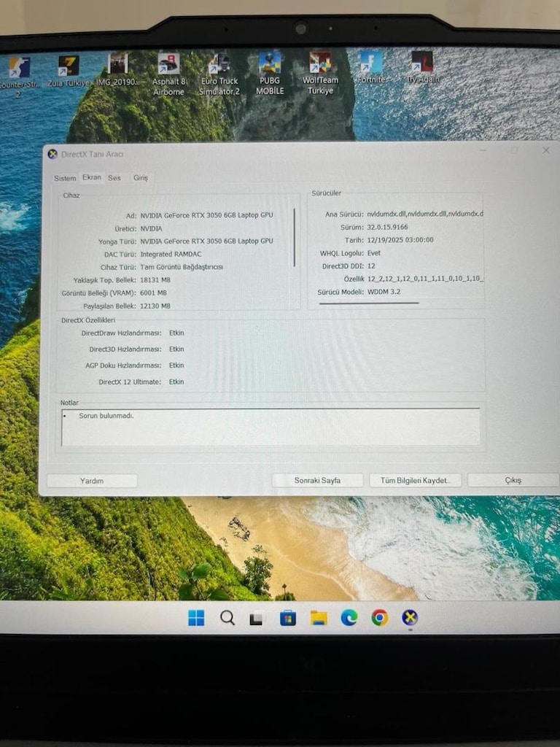560x747 pixels.
Task: Select the Direct3D Hızlandırması Etkin value
Action: point(176,349)
